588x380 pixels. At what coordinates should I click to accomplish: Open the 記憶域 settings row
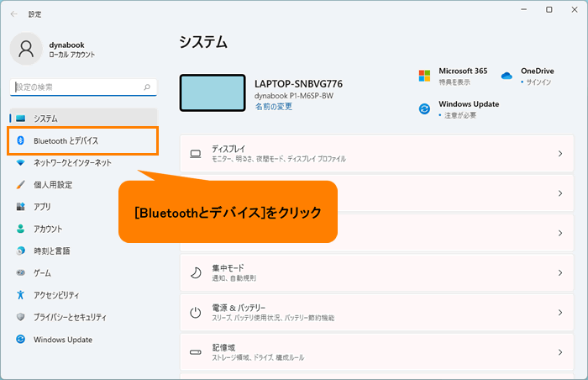click(377, 352)
